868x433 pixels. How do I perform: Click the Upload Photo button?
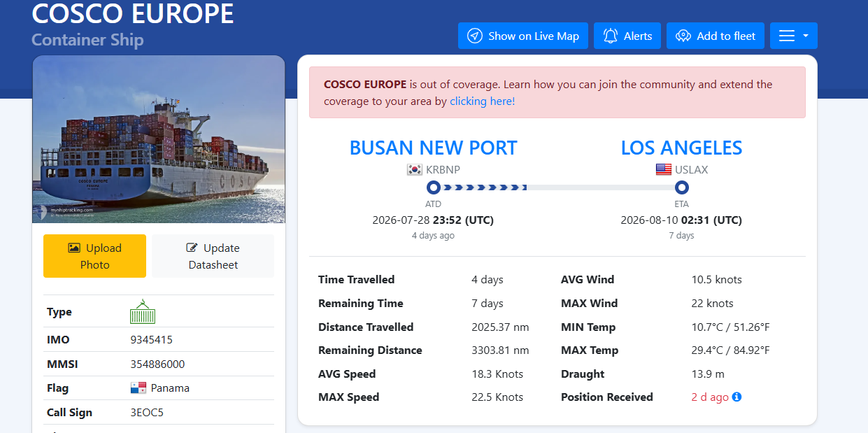click(94, 256)
